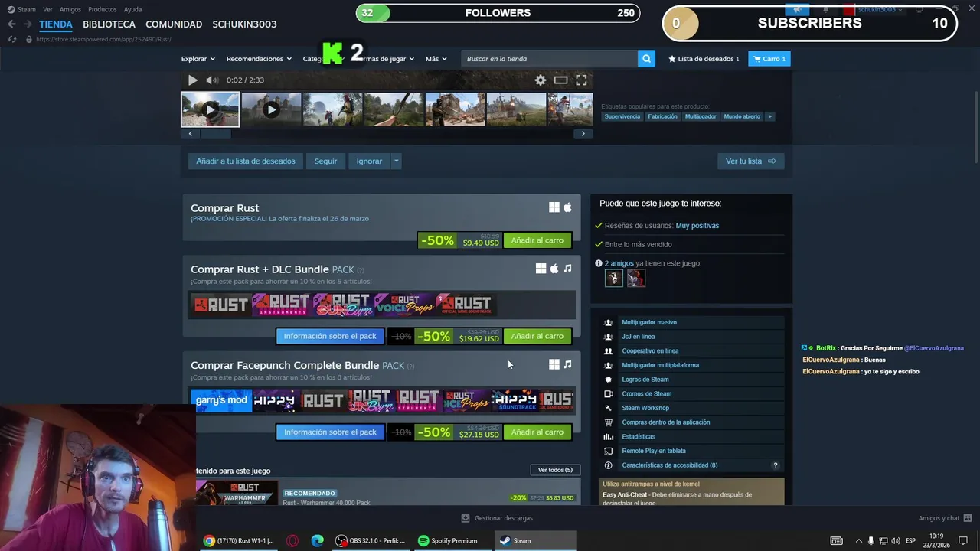The height and width of the screenshot is (551, 980).
Task: Click Logros de Steam achievements icon
Action: pos(609,380)
